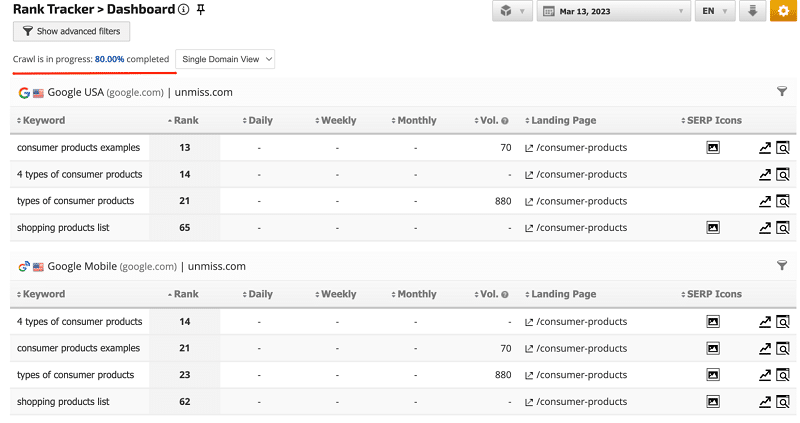Open SERP preview for USA '4 types of consumer products'

(x=783, y=175)
